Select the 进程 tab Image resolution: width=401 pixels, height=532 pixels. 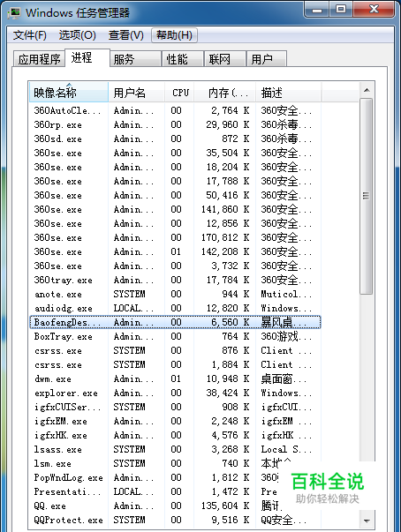[x=87, y=57]
